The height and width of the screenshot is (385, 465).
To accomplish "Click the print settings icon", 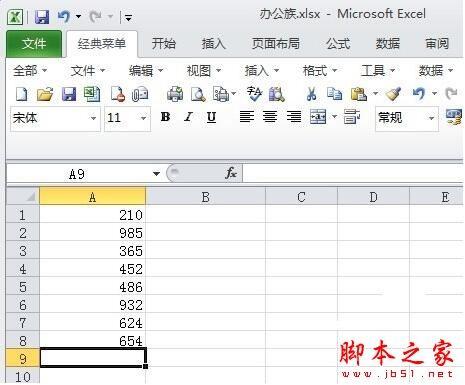I will [221, 94].
